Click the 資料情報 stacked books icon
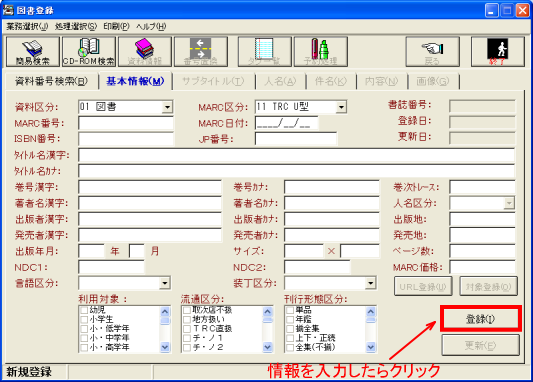This screenshot has height=382, width=533. 145,52
